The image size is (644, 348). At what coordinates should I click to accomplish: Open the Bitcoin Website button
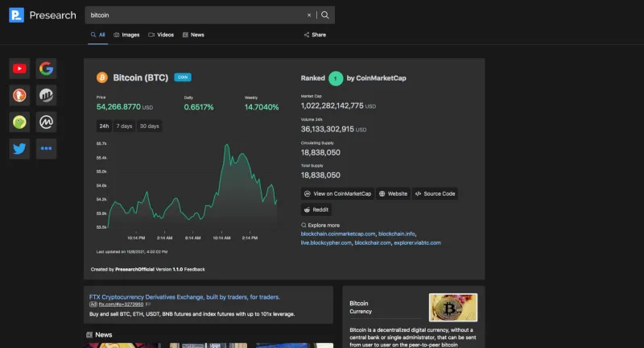(x=393, y=194)
